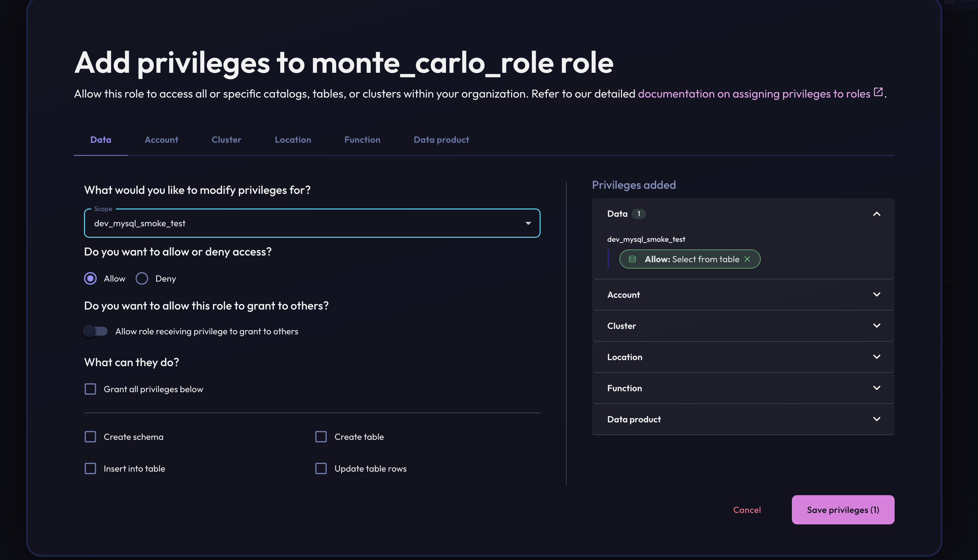
Task: Open the Data product tab
Action: (x=441, y=140)
